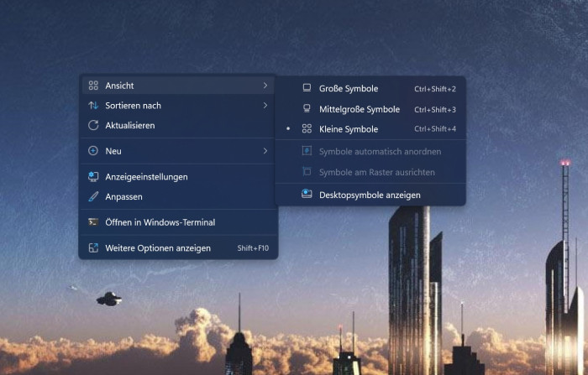The image size is (588, 375).
Task: Click the Große Symbole monitor icon
Action: click(x=307, y=88)
